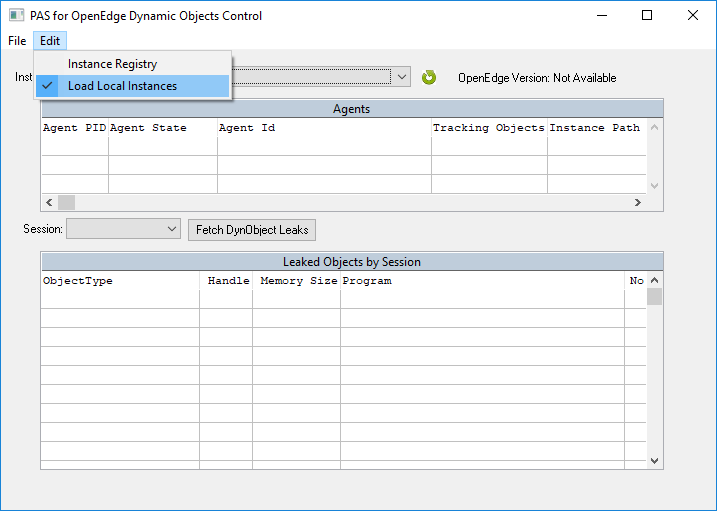Close the Dynamic Objects Control window
Image resolution: width=717 pixels, height=511 pixels.
coord(693,15)
